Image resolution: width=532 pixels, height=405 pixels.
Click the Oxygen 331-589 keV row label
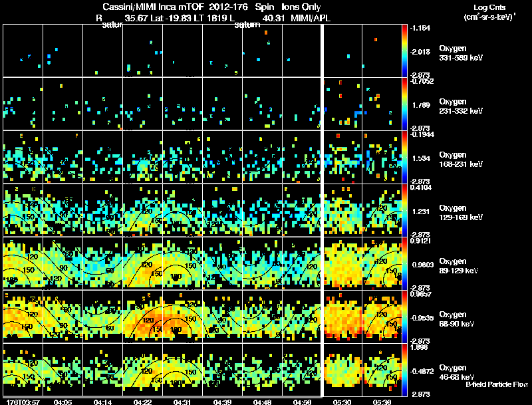(461, 53)
